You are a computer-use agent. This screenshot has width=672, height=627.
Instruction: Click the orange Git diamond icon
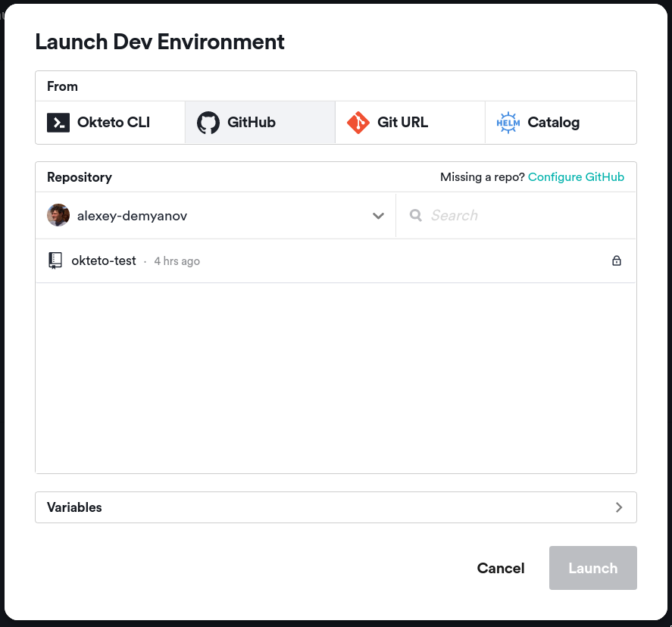click(357, 122)
